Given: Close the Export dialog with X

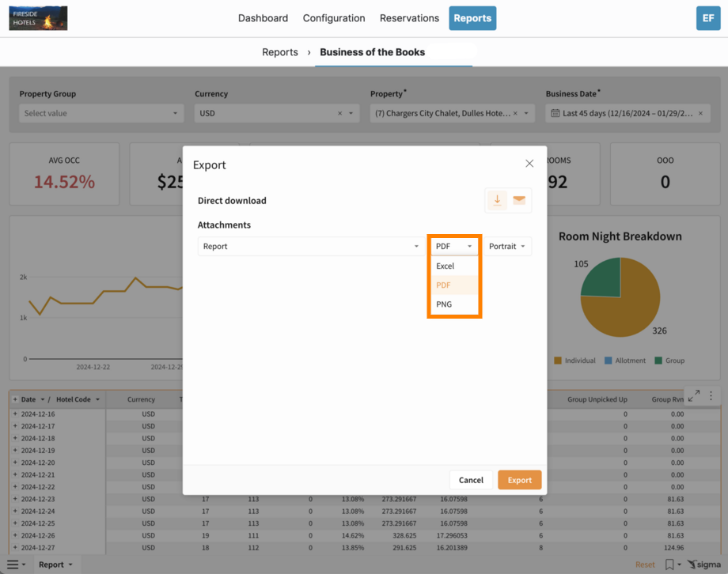Looking at the screenshot, I should 529,164.
